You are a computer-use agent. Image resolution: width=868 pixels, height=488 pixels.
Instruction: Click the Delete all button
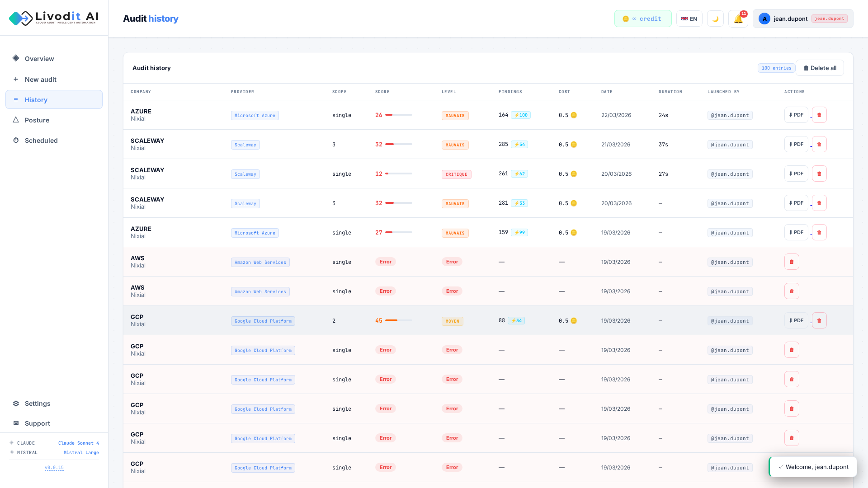tap(819, 68)
